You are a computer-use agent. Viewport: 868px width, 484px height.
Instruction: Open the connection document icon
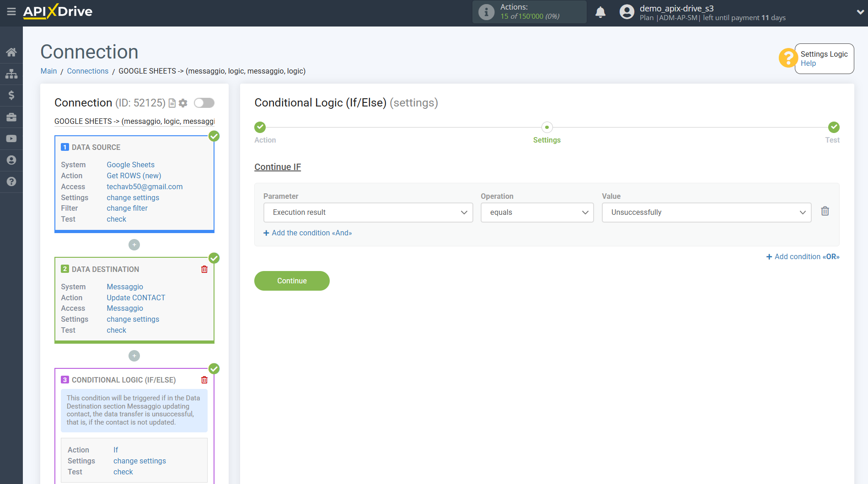[172, 103]
